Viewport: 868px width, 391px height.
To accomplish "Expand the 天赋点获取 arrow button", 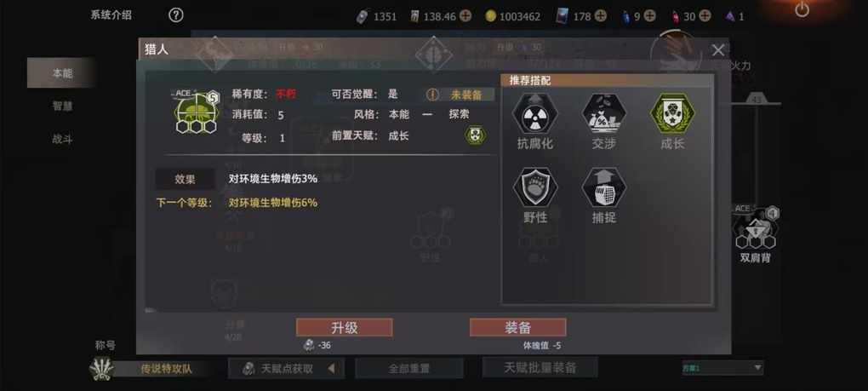I will (331, 368).
